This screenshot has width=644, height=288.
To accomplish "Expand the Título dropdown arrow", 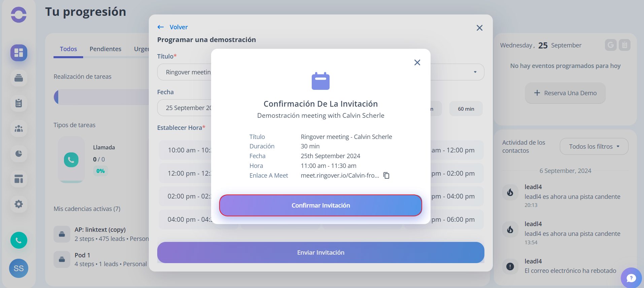I will (x=475, y=72).
